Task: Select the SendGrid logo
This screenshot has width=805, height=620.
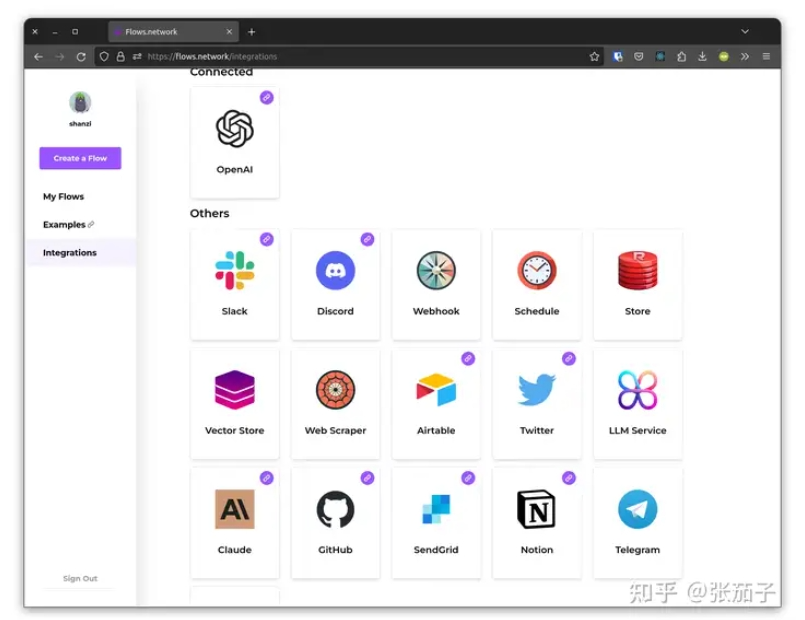Action: click(436, 509)
